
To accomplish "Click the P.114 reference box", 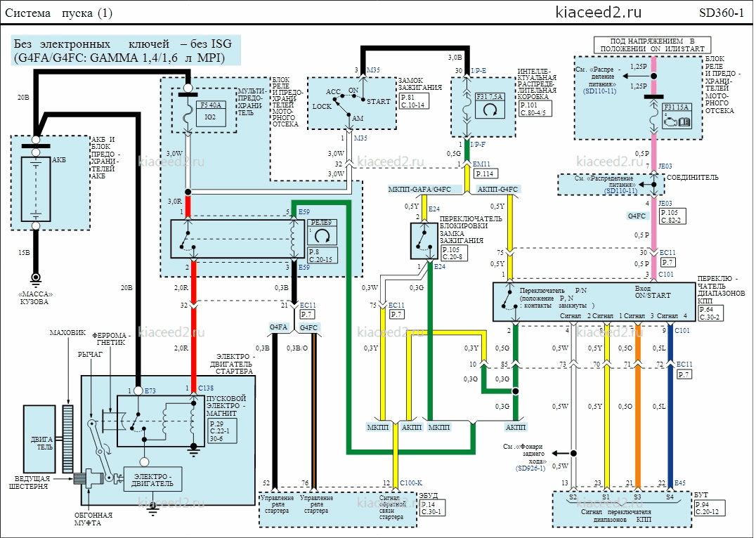I will pyautogui.click(x=485, y=173).
